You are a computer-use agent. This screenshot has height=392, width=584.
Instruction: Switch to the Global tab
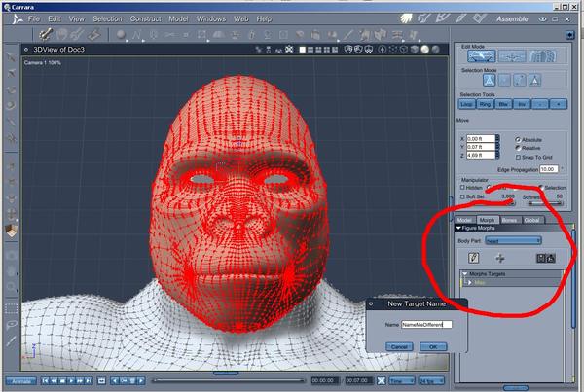coord(531,220)
